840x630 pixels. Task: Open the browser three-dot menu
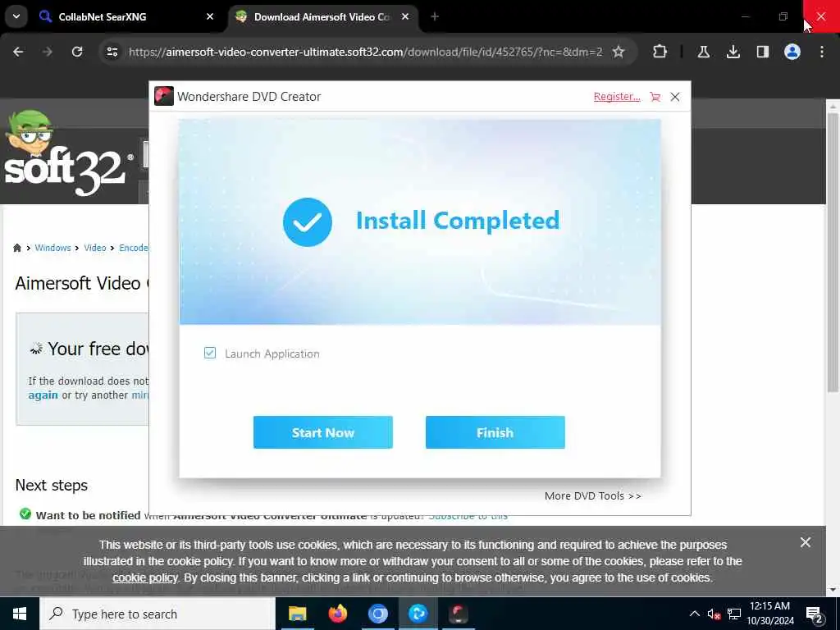pos(821,52)
